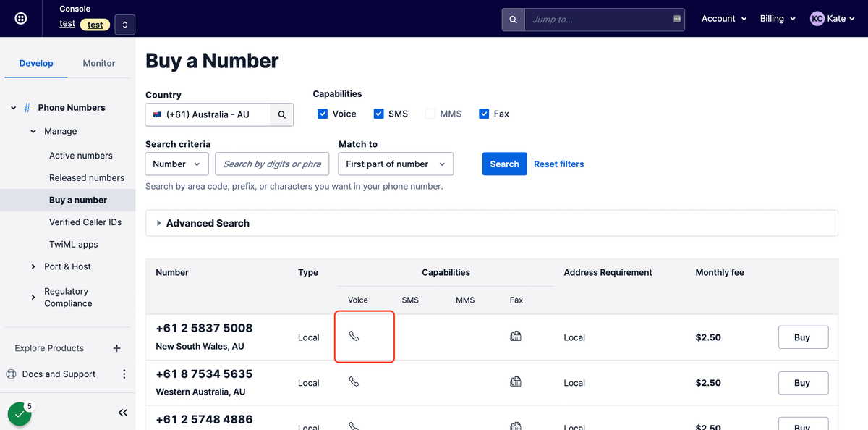Open the Twilio logo home icon
Screen dimensions: 868x430
[21, 18]
